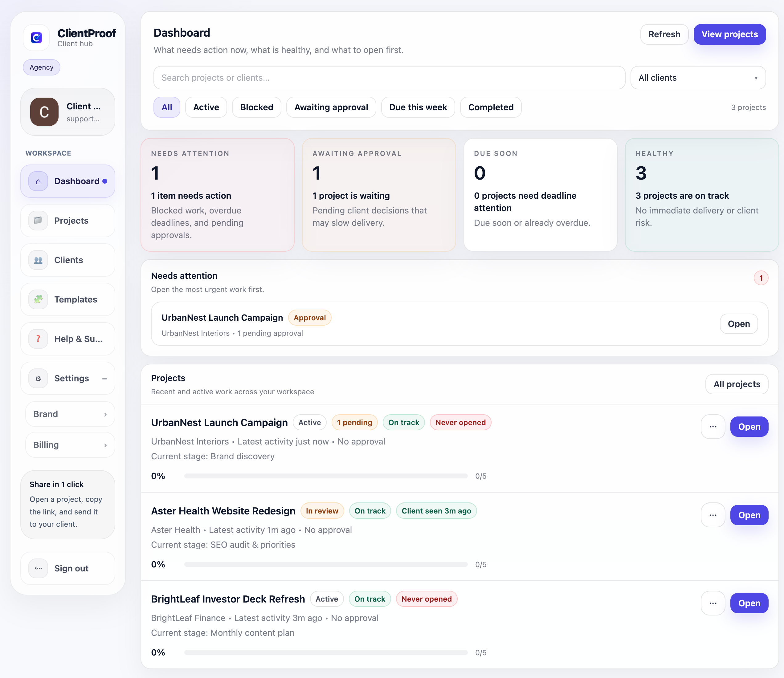Toggle the Blocked filter chip
Viewport: 784px width, 678px height.
(x=256, y=108)
